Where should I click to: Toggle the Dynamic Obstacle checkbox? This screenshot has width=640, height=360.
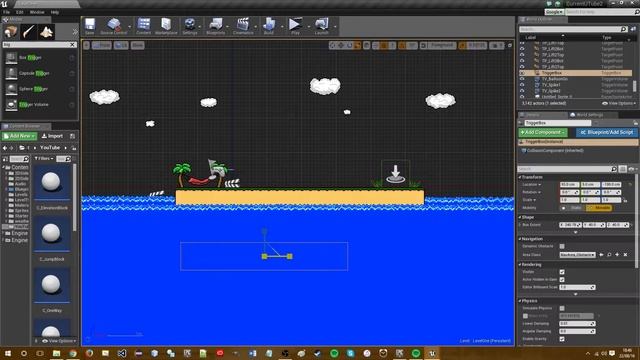tap(562, 246)
